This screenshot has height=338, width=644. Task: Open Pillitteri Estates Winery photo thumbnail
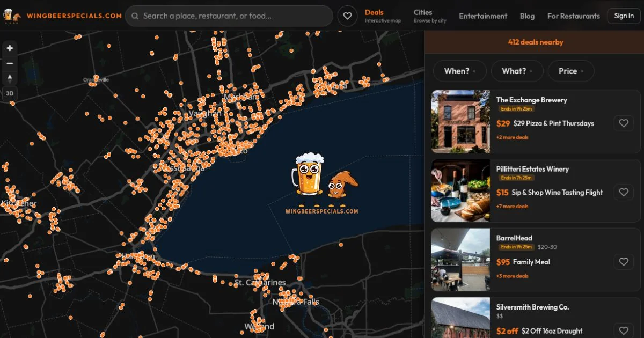click(460, 190)
